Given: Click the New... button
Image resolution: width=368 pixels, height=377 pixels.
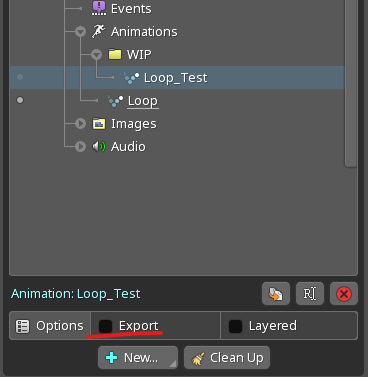Looking at the screenshot, I should 138,358.
